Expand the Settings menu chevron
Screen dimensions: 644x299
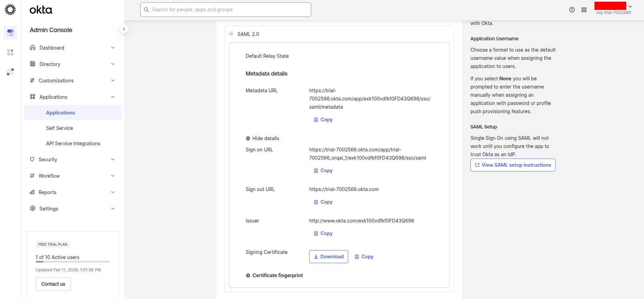[113, 208]
